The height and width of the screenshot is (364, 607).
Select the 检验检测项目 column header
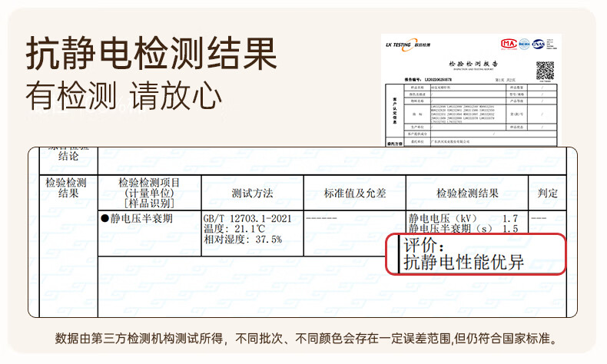click(x=149, y=192)
